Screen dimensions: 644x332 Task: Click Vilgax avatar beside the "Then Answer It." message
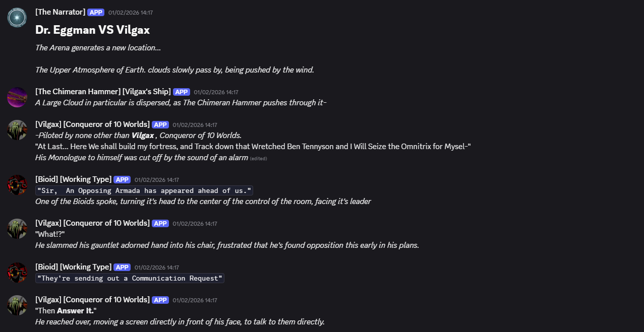pos(17,305)
